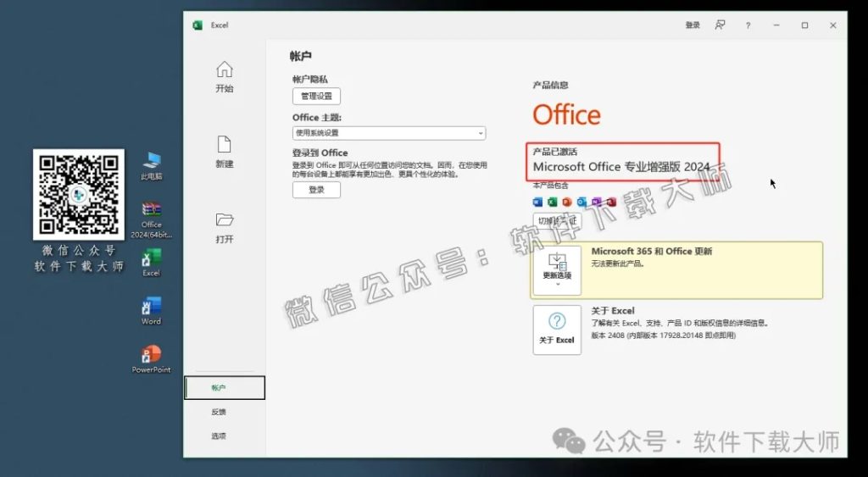868x477 pixels.
Task: Click the 产品信息 heading
Action: (x=550, y=86)
